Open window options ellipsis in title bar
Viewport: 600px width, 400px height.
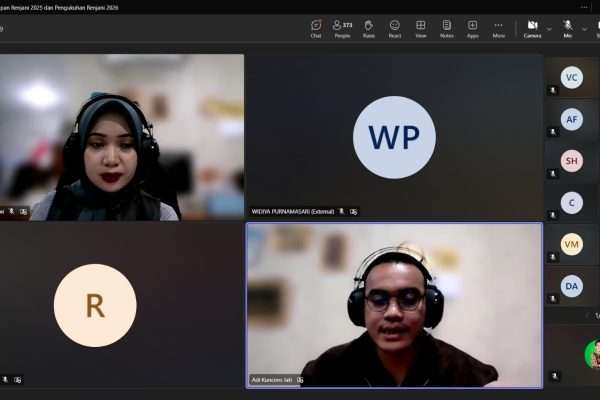pos(585,6)
